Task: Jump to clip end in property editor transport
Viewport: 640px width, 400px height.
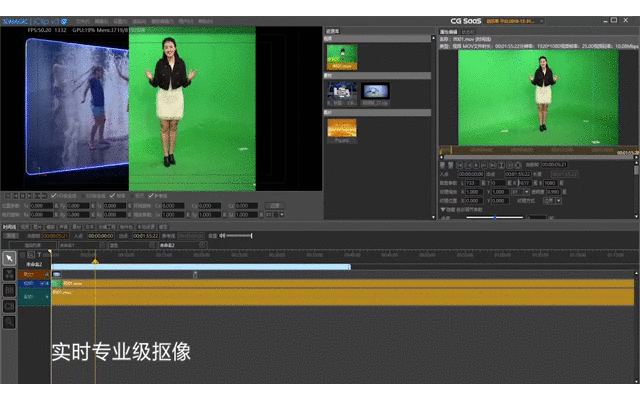Action: pyautogui.click(x=493, y=165)
